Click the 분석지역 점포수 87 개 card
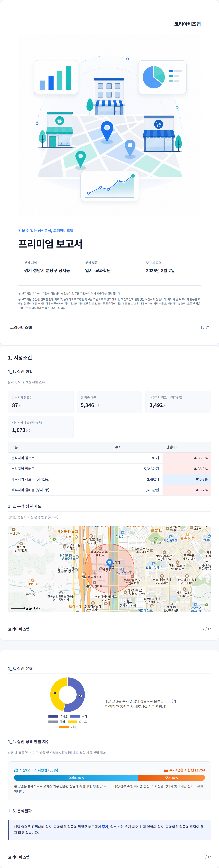 (x=41, y=402)
